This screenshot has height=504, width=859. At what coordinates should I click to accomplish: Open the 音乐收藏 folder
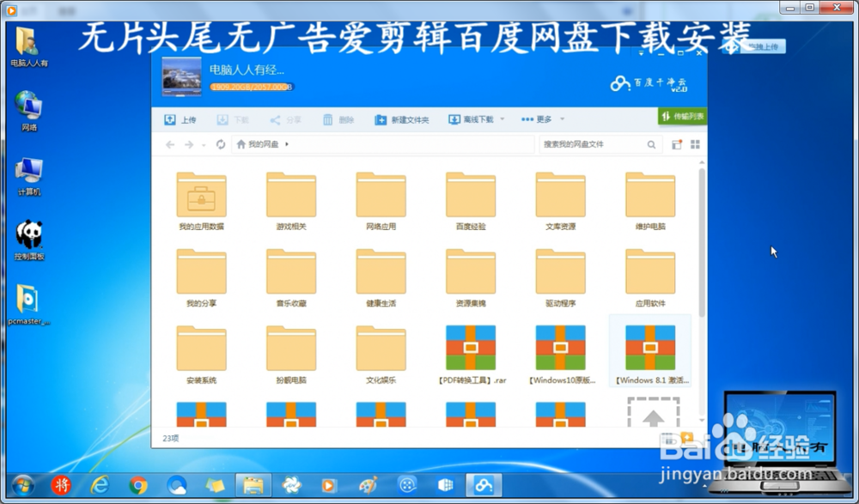point(291,277)
